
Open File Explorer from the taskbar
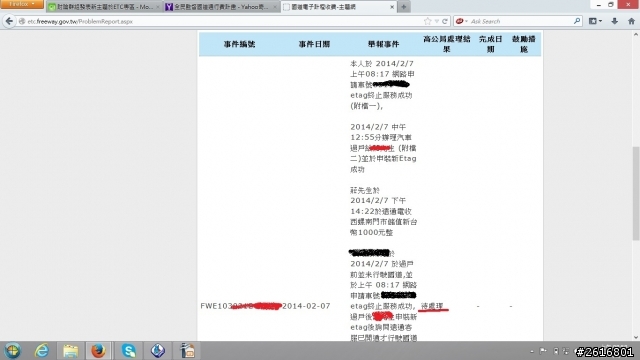(70, 351)
